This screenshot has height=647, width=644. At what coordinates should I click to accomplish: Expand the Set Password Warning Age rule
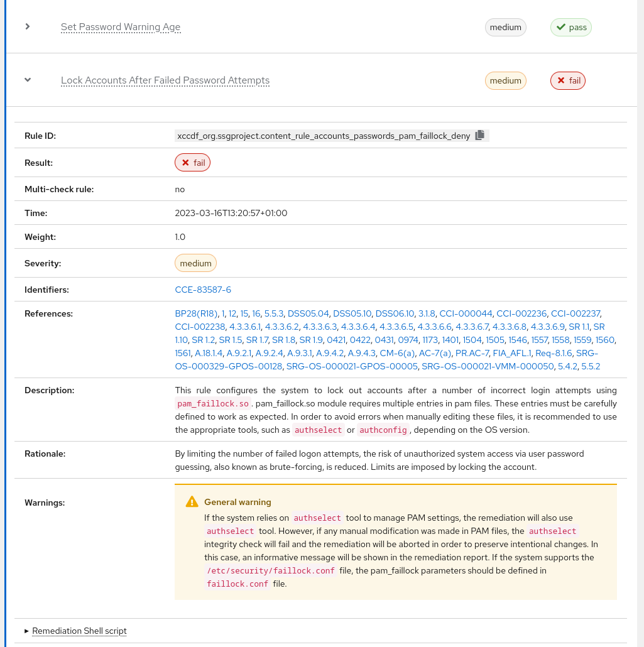(28, 26)
